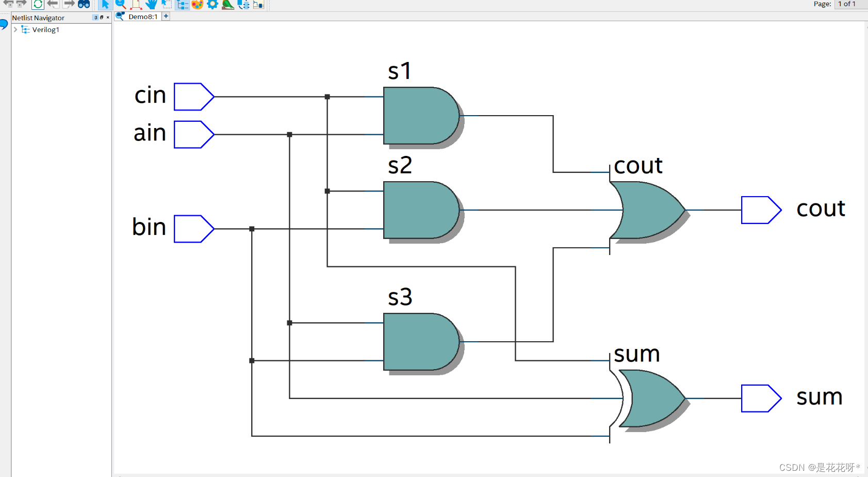Select the sum XOR gate

click(x=648, y=399)
